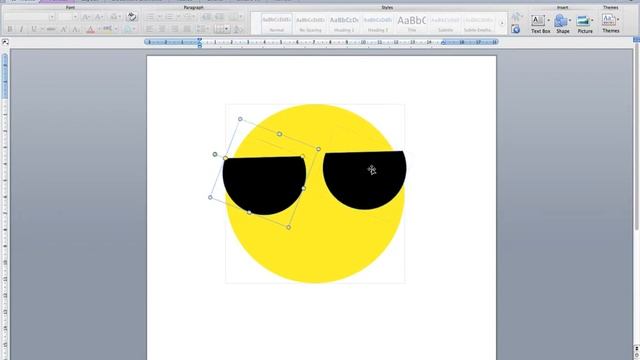Justify text in paragraph group

click(187, 29)
